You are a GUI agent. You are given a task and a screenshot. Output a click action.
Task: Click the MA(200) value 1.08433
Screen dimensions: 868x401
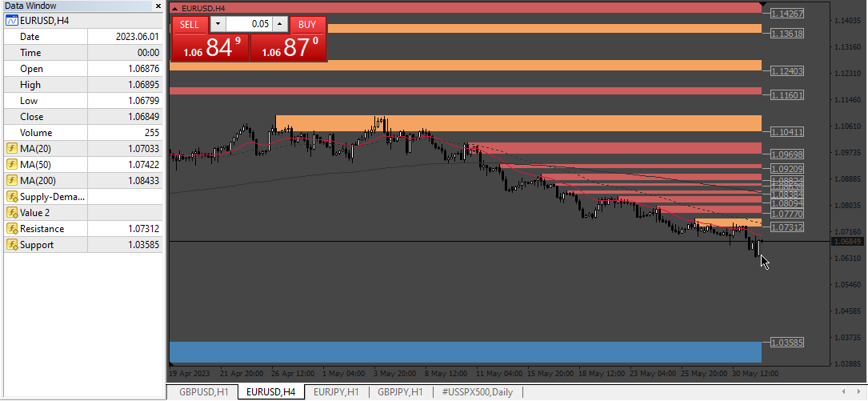coord(143,181)
